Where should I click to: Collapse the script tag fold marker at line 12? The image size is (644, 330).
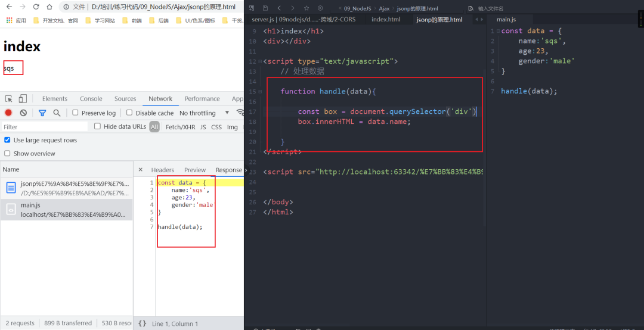click(x=260, y=61)
